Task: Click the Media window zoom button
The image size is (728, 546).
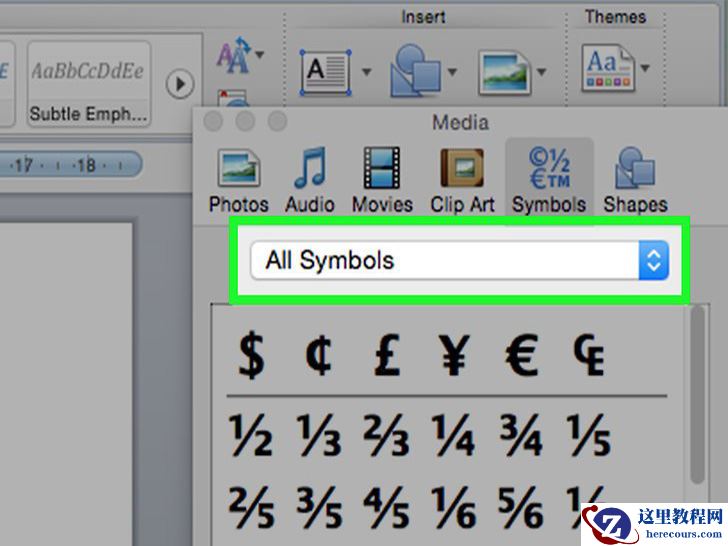Action: pos(277,122)
